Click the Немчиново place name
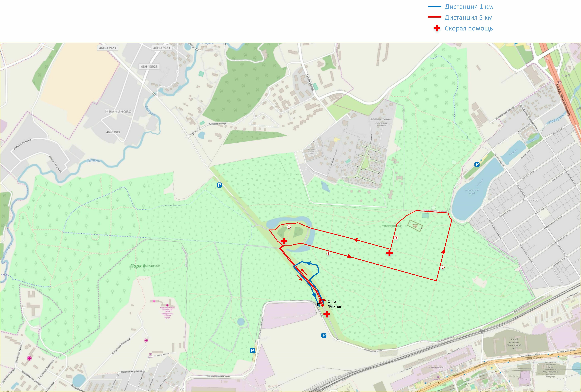 (118, 111)
